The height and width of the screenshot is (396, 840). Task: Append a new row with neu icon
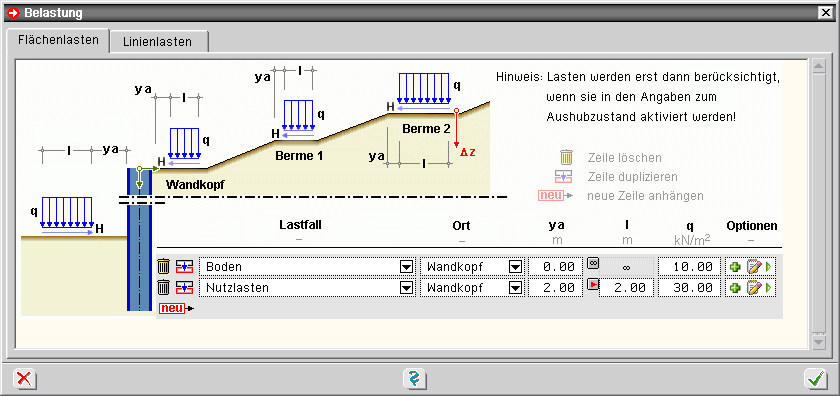[176, 308]
